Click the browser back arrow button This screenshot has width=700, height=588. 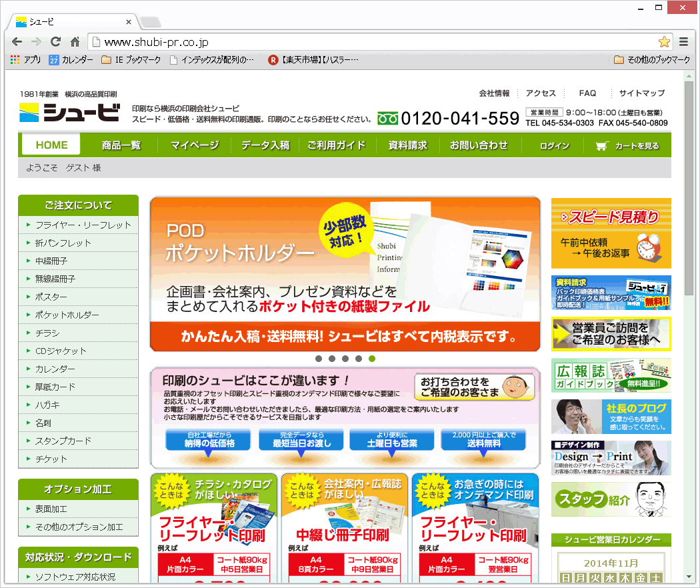(x=17, y=42)
